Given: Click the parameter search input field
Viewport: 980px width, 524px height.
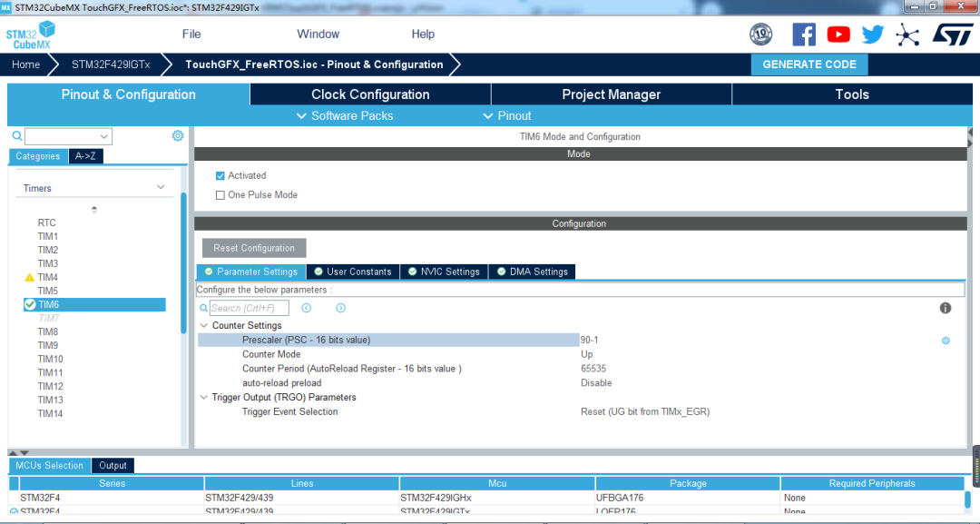Looking at the screenshot, I should pyautogui.click(x=250, y=308).
